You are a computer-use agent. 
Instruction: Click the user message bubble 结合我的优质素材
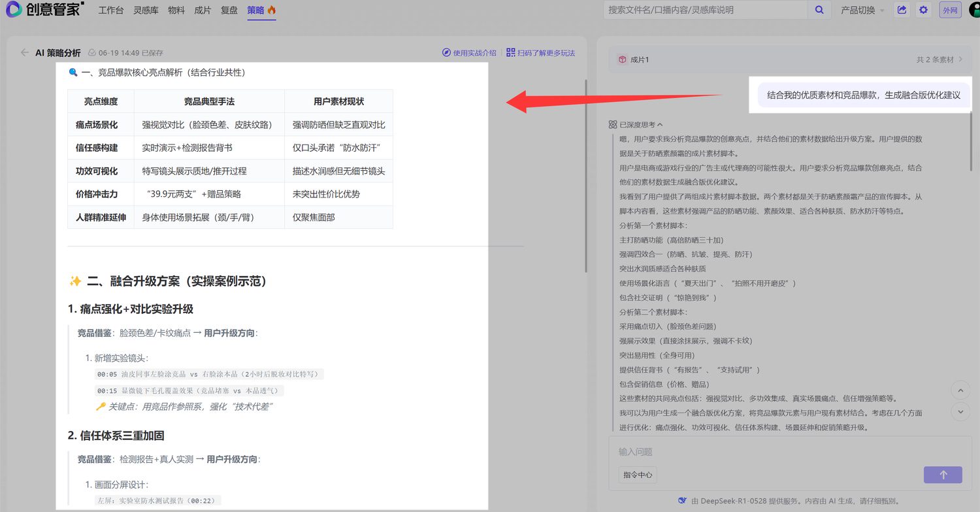pos(863,95)
